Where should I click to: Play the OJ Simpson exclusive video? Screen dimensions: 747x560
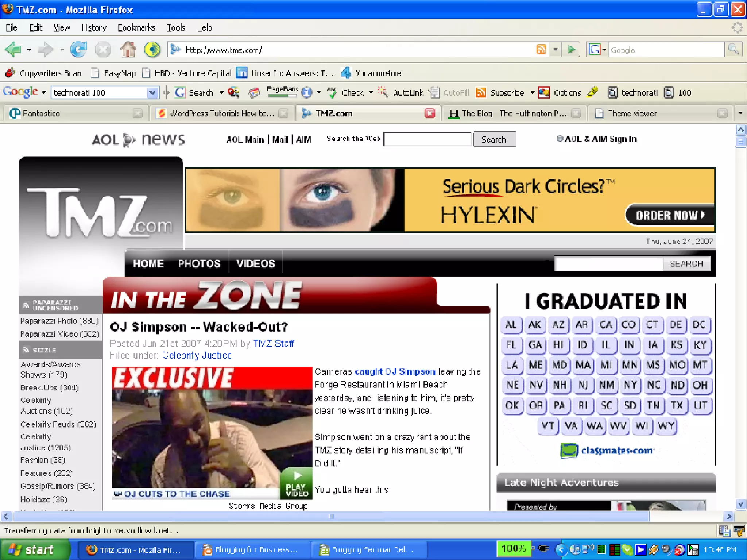pos(297,483)
